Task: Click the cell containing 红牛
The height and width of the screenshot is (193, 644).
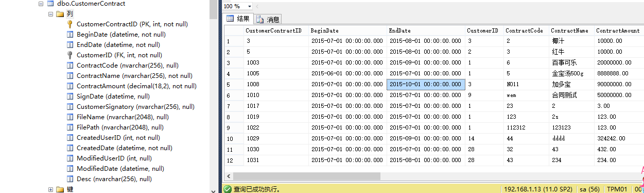Action: click(571, 52)
